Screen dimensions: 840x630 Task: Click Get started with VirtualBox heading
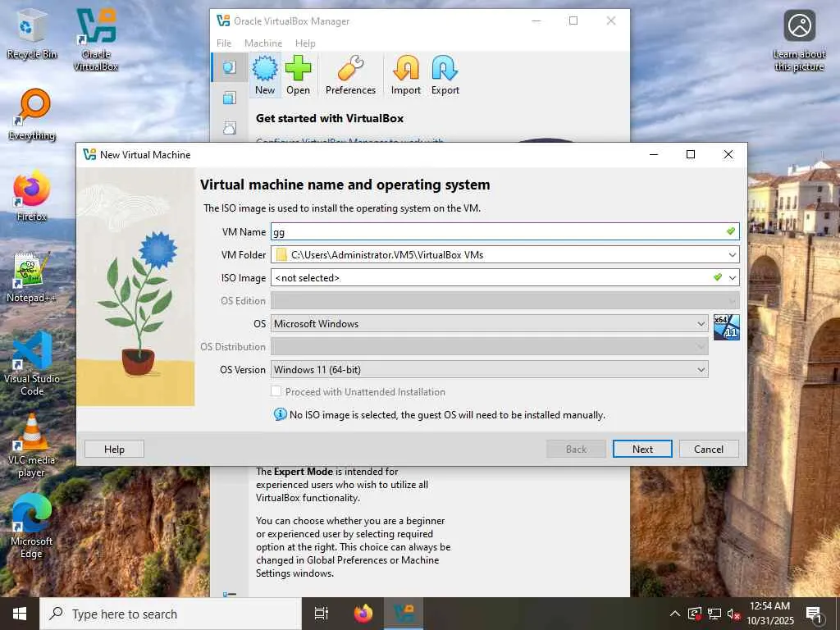[x=330, y=118]
